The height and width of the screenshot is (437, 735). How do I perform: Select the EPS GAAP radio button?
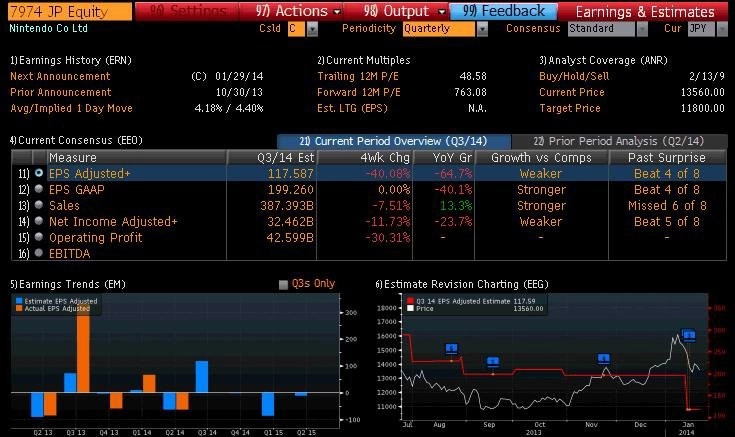pos(39,189)
